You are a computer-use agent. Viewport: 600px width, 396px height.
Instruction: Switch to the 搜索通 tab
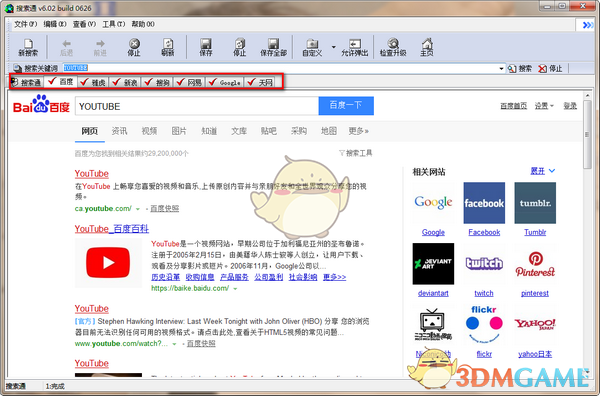[26, 82]
